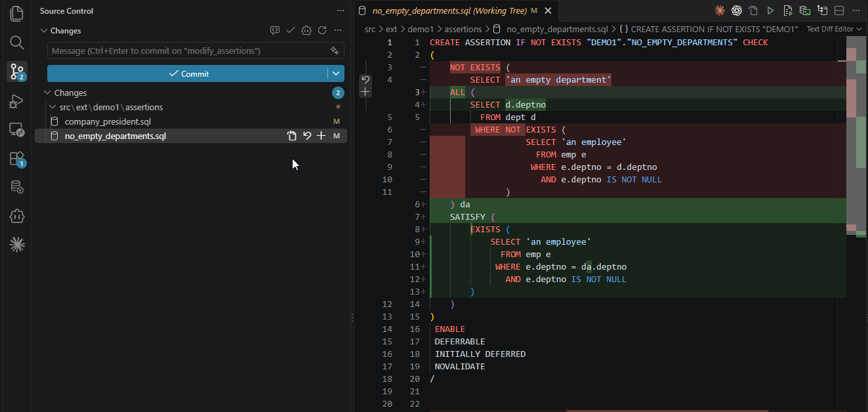The image size is (868, 412).
Task: Open the Extensions view
Action: 17,158
